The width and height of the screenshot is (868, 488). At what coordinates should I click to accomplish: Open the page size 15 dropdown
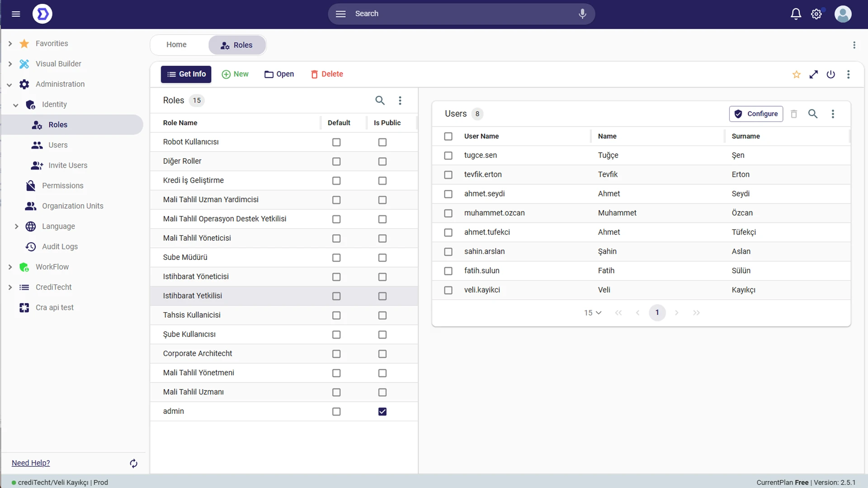click(x=592, y=313)
